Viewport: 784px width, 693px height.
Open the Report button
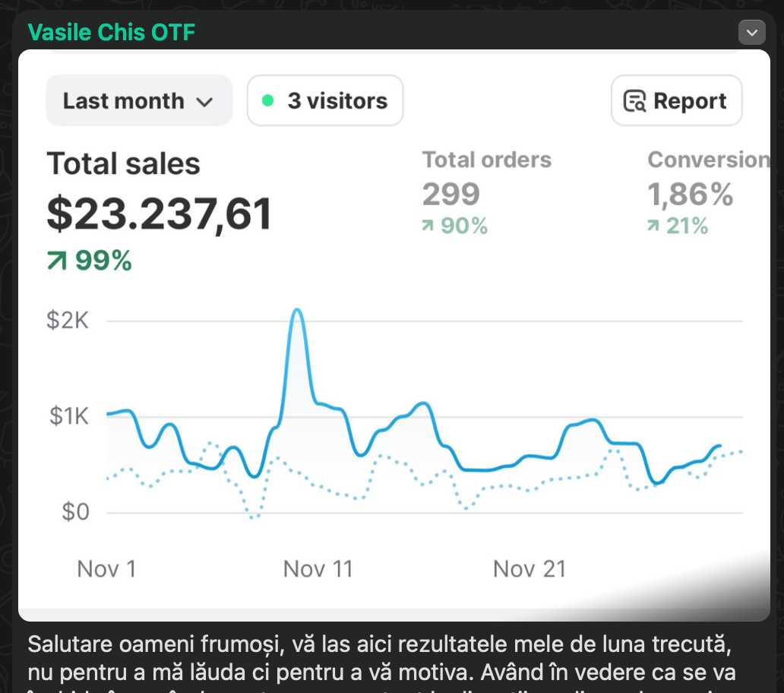(676, 101)
